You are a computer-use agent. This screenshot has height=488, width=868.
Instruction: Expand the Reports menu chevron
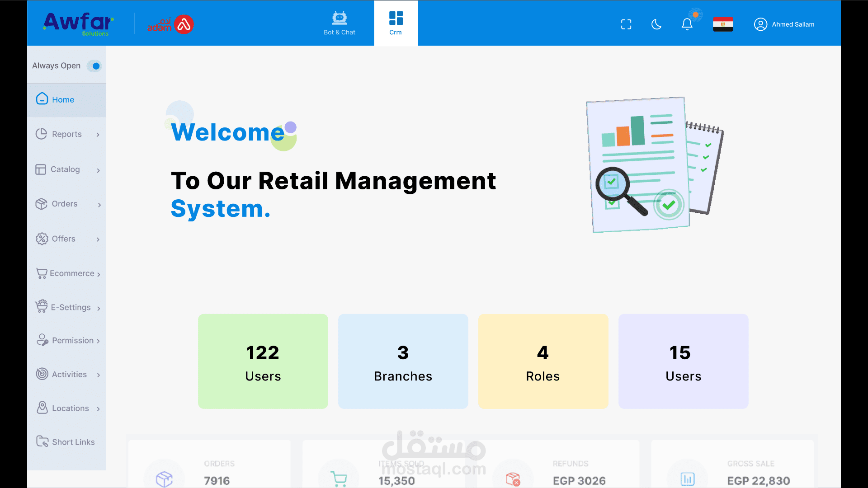click(x=98, y=135)
